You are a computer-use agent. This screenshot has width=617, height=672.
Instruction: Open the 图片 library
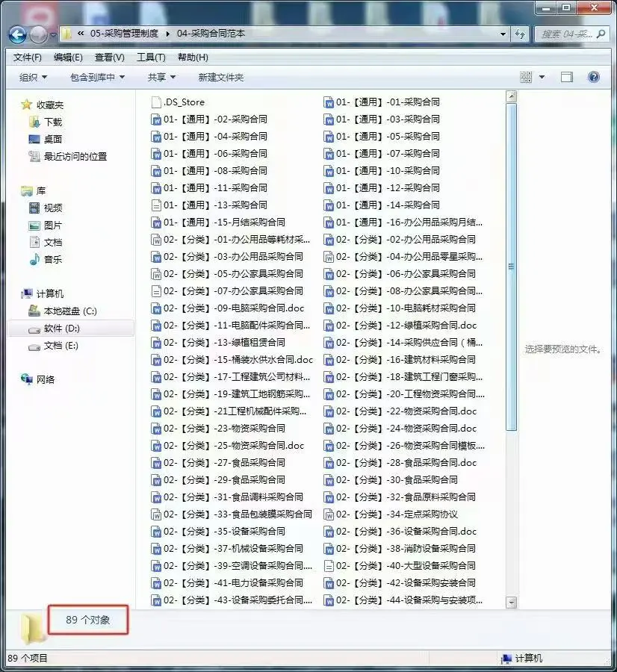click(x=46, y=225)
